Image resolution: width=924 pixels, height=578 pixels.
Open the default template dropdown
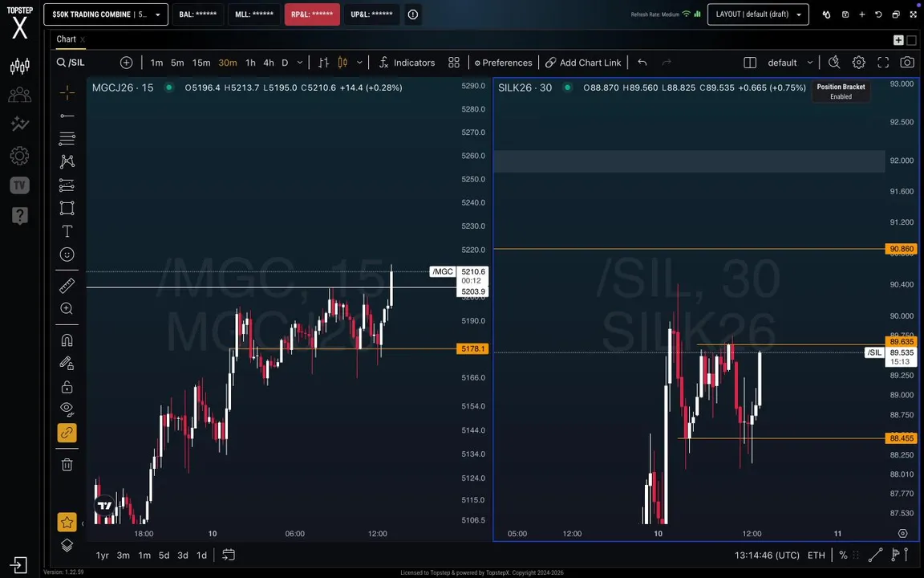[789, 63]
